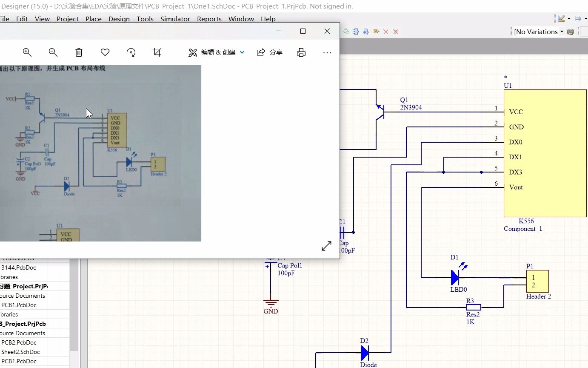Crop the schematic photo

point(157,52)
